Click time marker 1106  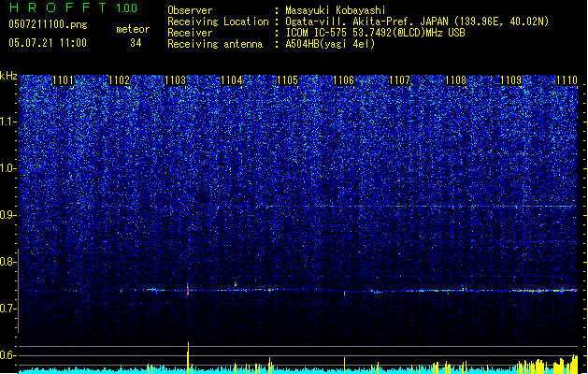click(x=344, y=80)
